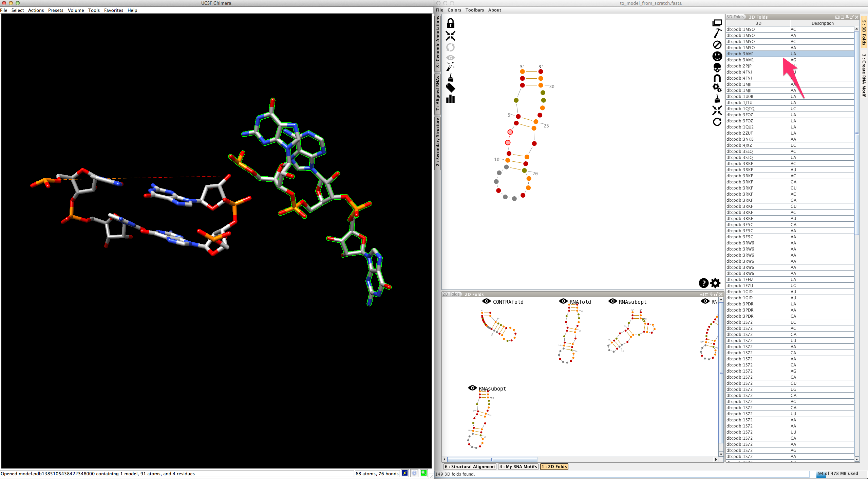
Task: Select the db:pdb:1U0B row
Action: 790,96
